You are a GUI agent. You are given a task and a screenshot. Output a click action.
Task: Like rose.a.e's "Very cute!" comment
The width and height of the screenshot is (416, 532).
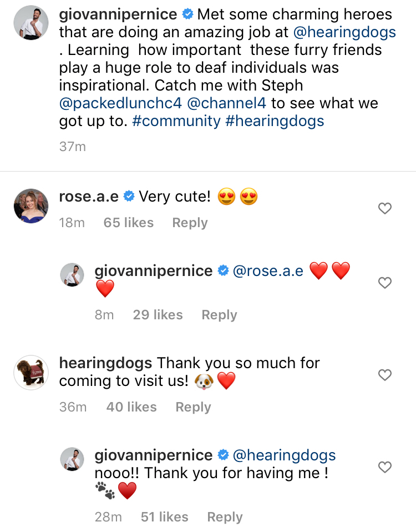pos(384,209)
